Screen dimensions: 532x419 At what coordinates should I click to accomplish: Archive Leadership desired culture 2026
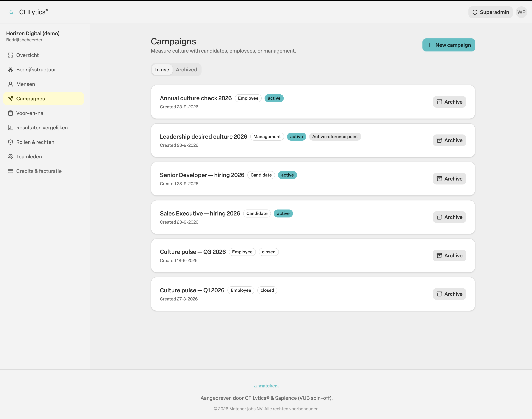pos(449,140)
